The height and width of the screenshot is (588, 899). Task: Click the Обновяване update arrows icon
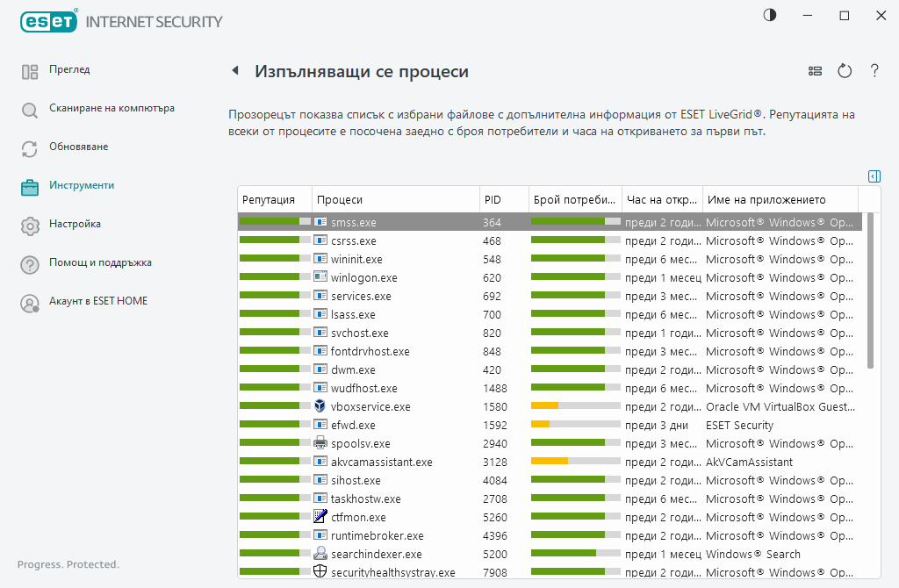click(30, 148)
